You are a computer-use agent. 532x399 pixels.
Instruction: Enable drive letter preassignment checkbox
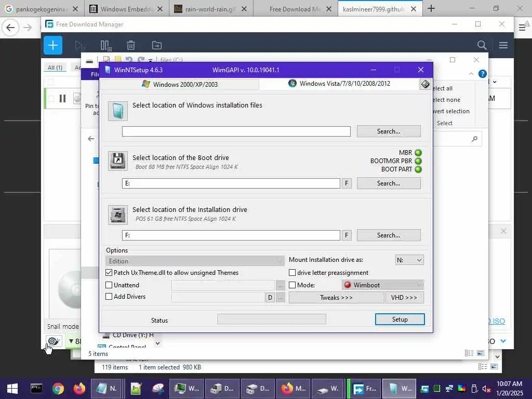pos(292,272)
